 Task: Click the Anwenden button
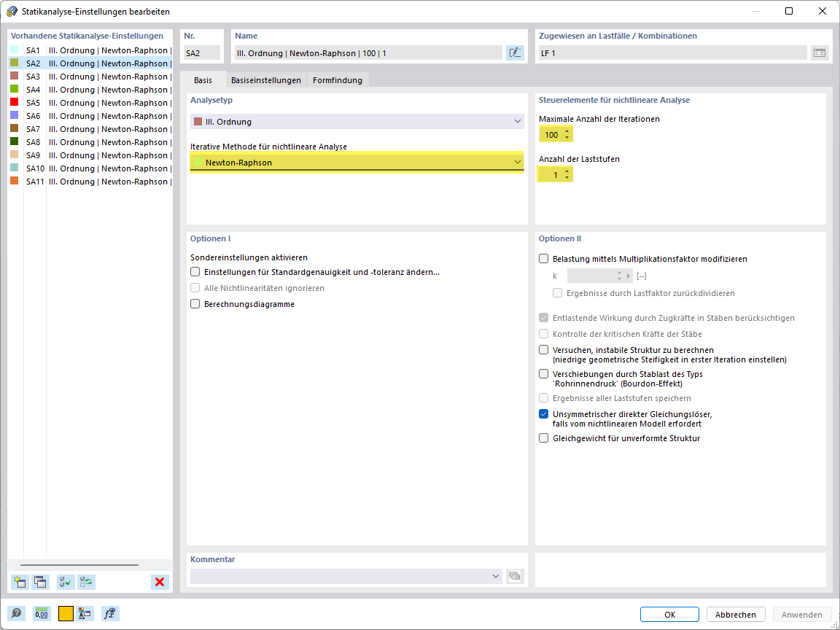pyautogui.click(x=801, y=614)
